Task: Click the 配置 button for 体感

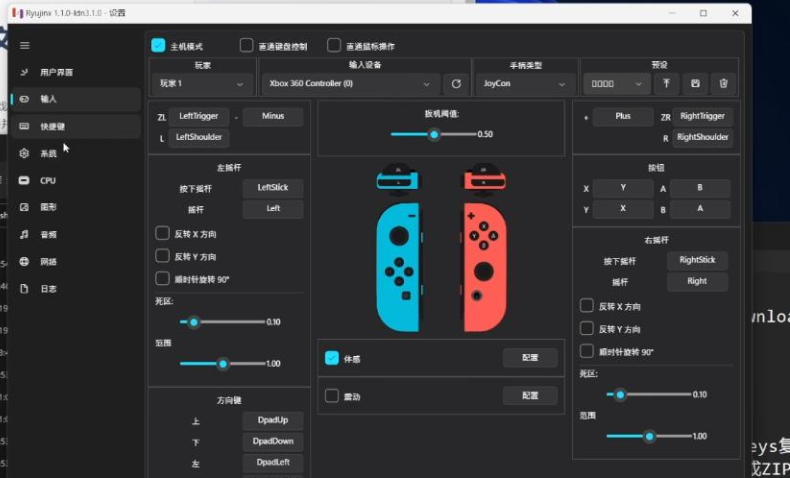Action: tap(530, 358)
